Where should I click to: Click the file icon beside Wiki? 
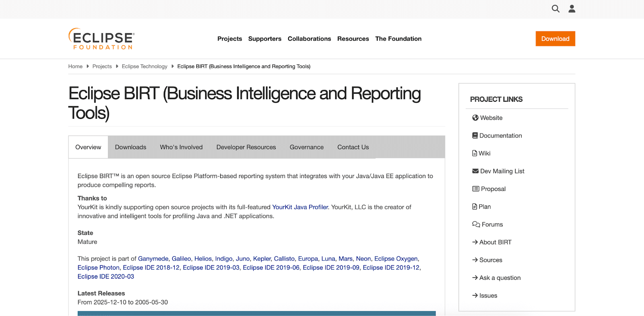[475, 153]
